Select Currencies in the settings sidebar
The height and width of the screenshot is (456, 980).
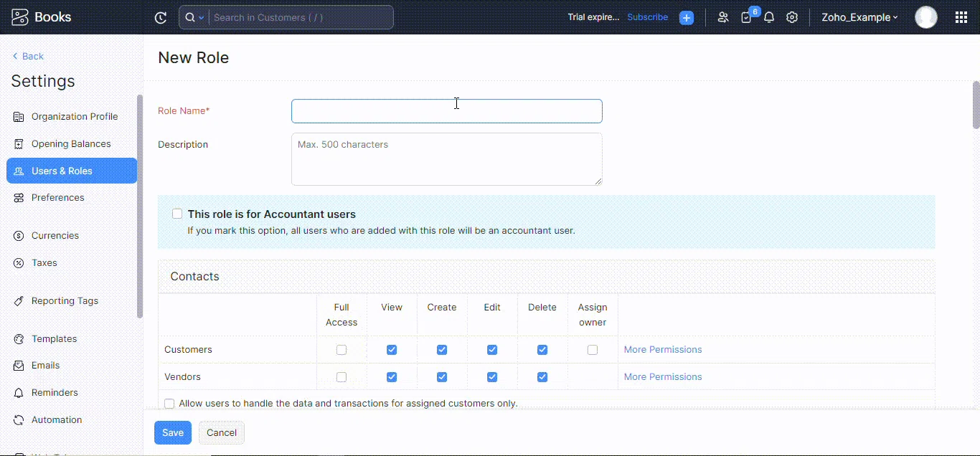tap(55, 236)
